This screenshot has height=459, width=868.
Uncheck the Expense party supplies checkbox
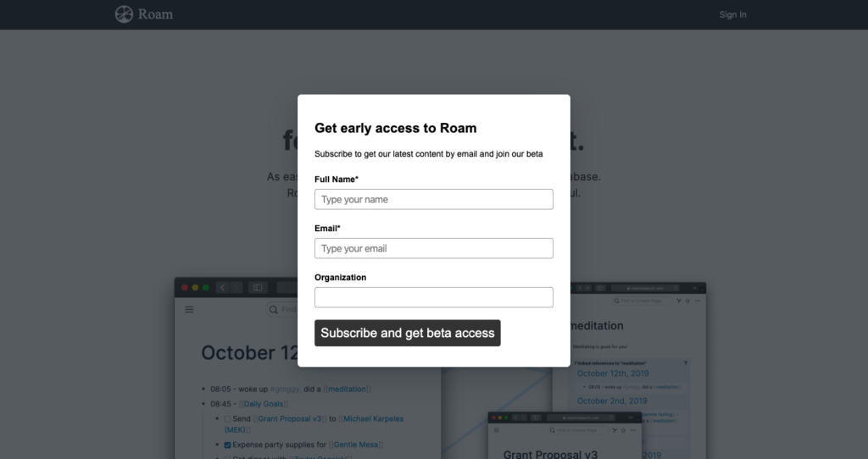(227, 445)
